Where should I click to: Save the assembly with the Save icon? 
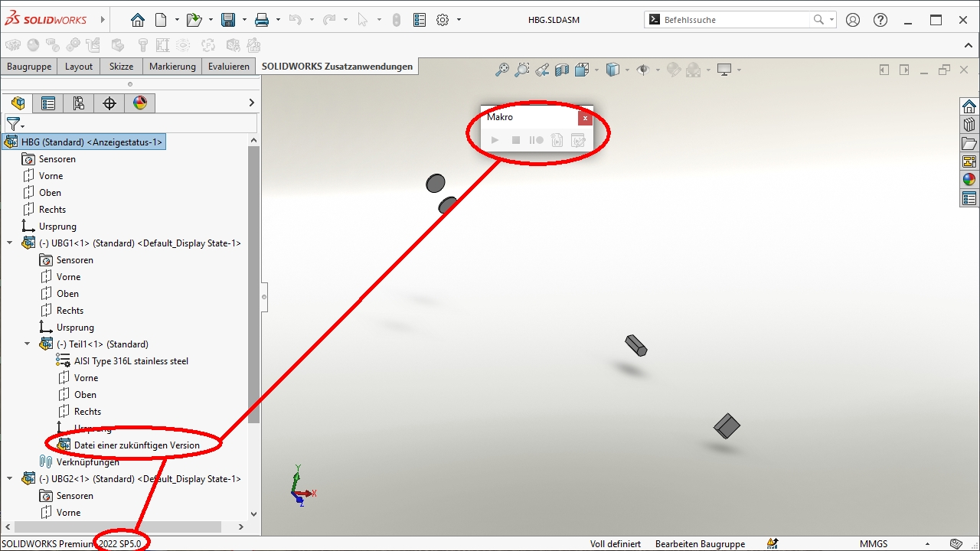pos(228,20)
